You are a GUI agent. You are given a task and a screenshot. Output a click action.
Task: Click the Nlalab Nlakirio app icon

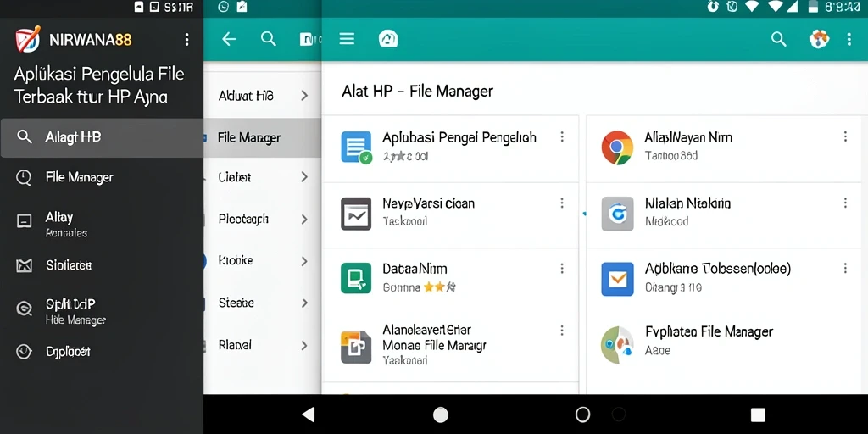click(617, 214)
